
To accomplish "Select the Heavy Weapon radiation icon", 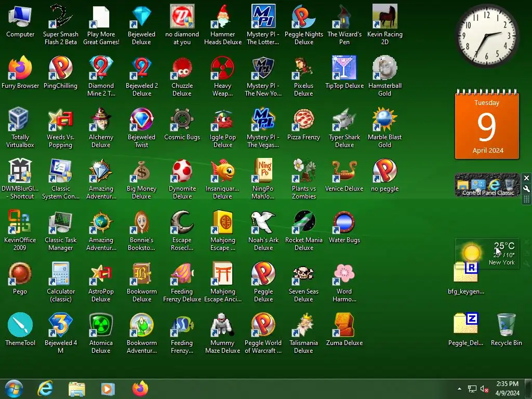I will [222, 68].
